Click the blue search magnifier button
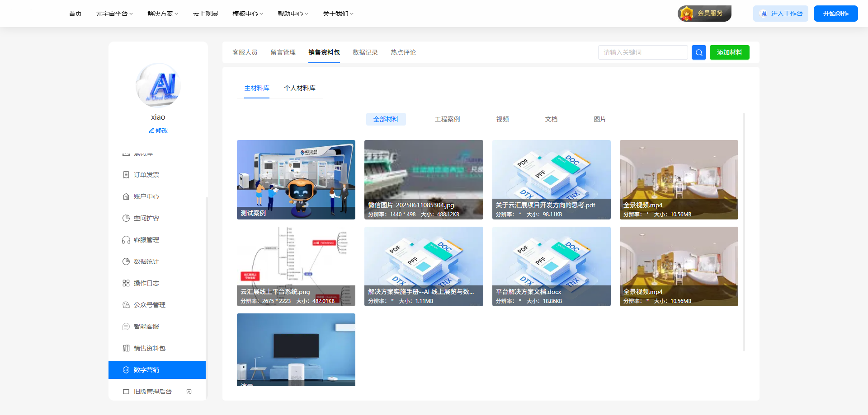 698,52
